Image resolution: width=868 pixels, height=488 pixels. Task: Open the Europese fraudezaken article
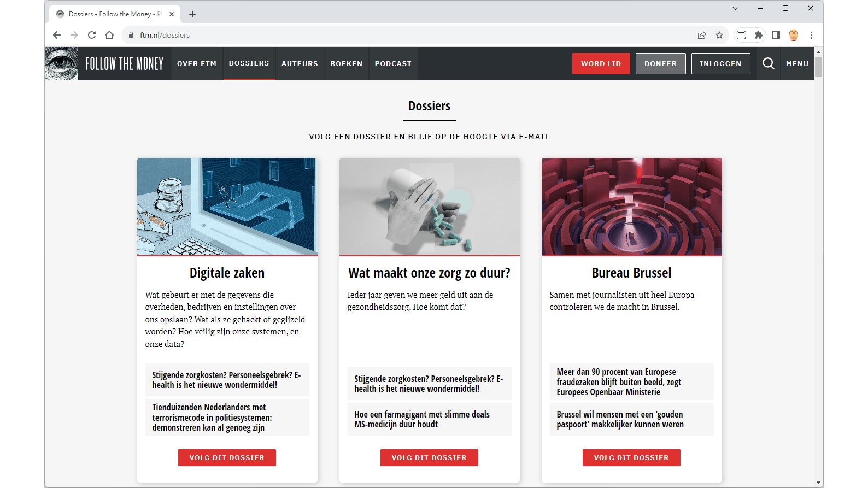[x=632, y=381]
